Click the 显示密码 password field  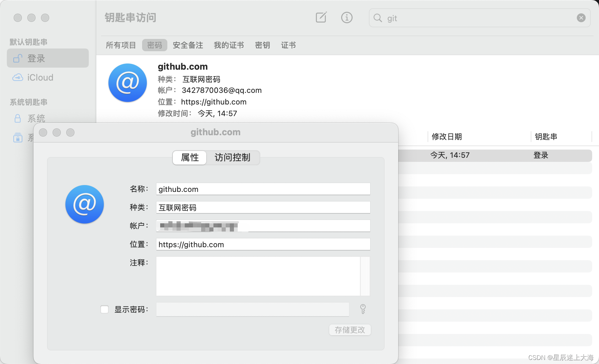[x=252, y=309]
